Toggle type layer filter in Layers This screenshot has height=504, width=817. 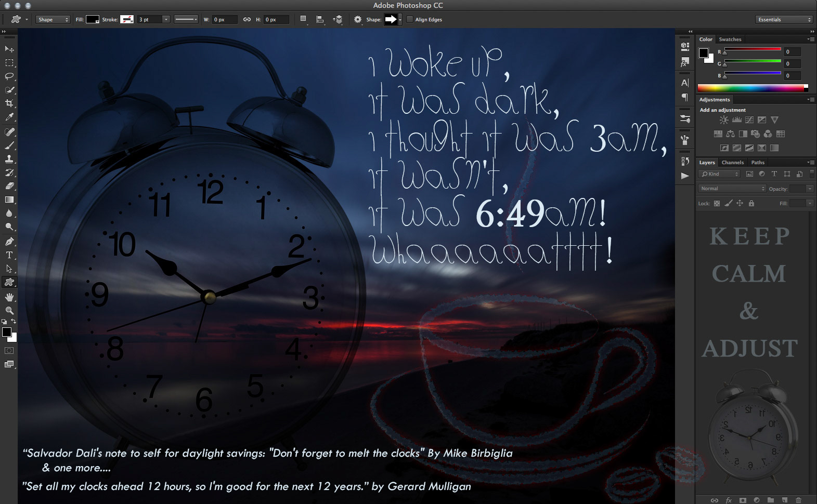coord(774,174)
